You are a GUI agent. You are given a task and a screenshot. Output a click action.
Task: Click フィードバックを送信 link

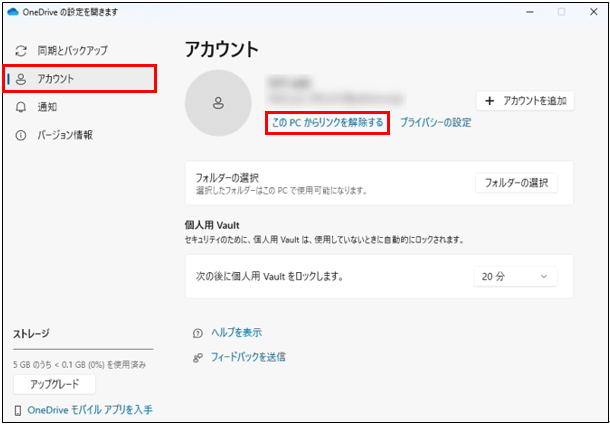(x=248, y=357)
